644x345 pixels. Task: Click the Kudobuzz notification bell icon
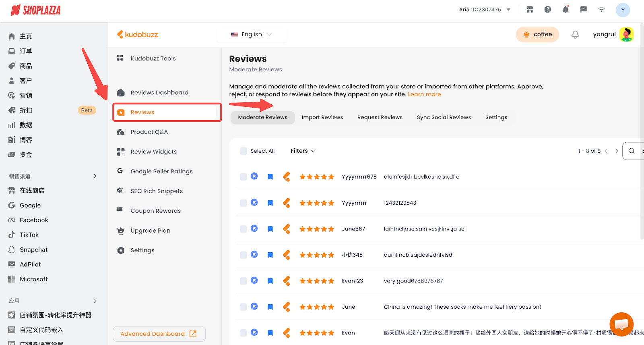[x=575, y=35]
